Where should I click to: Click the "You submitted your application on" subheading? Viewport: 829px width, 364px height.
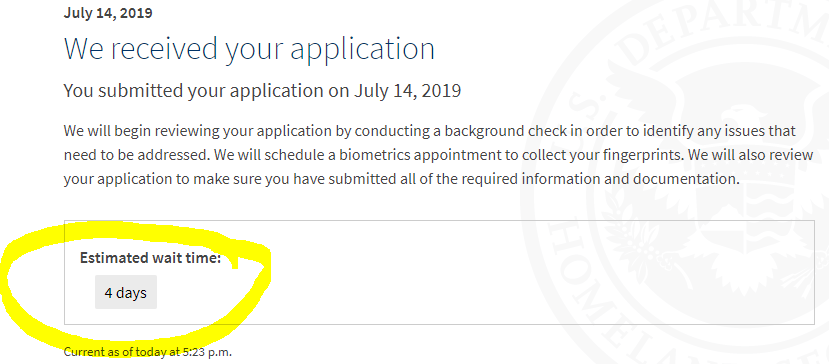(207, 91)
